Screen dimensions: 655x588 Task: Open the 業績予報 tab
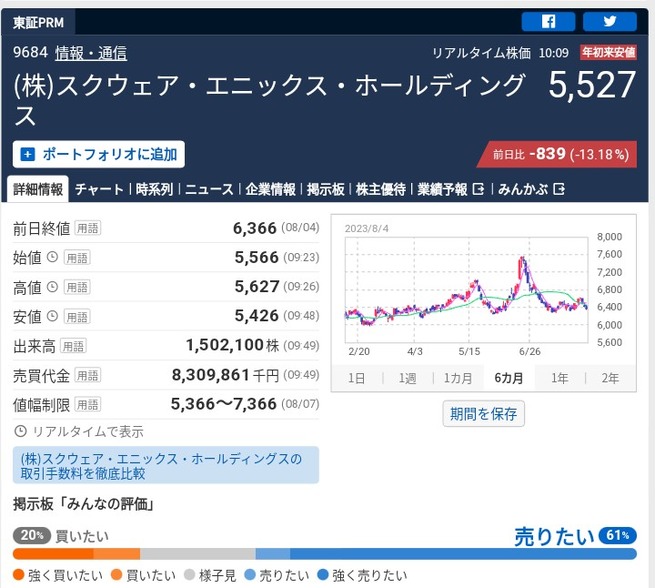pyautogui.click(x=442, y=190)
